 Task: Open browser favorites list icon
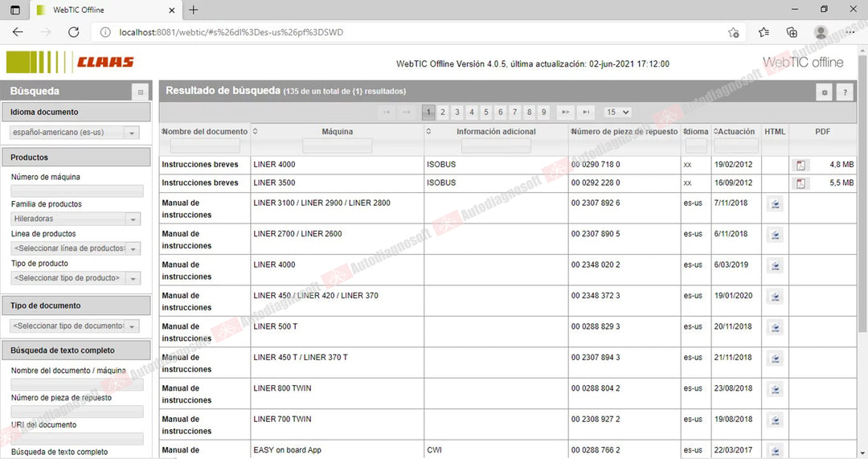[764, 32]
